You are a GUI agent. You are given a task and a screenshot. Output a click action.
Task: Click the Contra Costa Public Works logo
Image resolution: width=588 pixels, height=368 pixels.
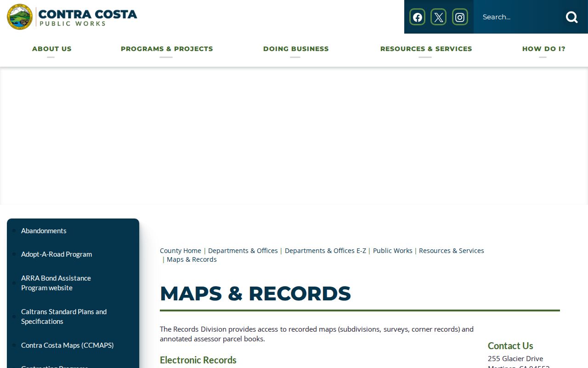click(72, 17)
